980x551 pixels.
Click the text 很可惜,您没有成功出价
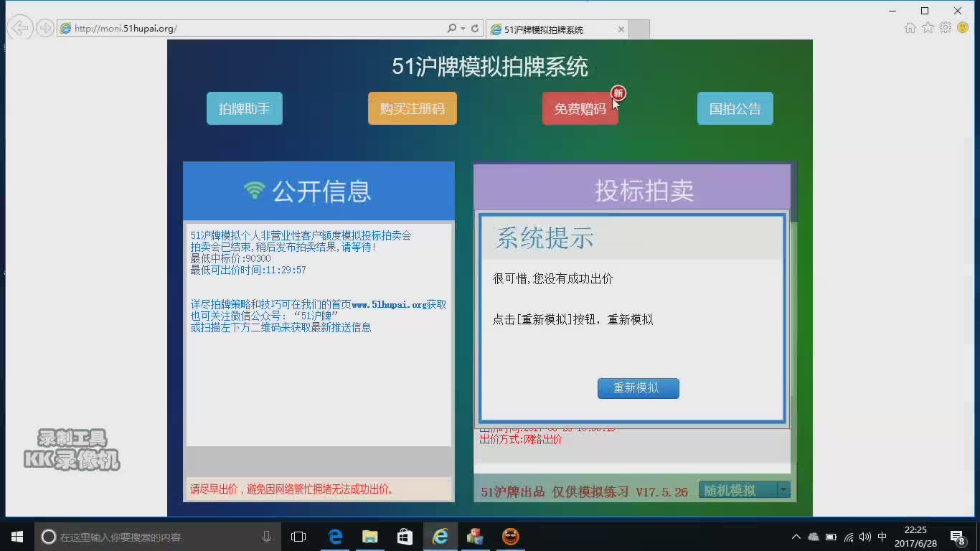click(553, 278)
